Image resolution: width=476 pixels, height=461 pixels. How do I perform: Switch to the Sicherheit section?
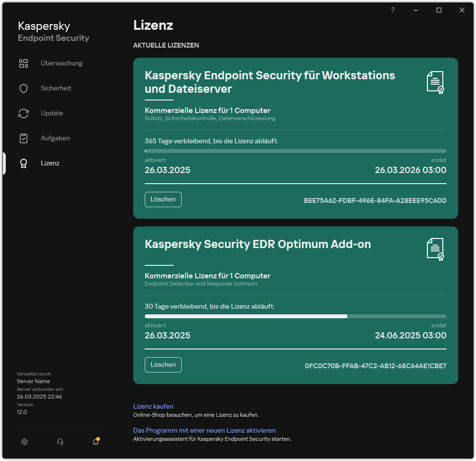(56, 88)
